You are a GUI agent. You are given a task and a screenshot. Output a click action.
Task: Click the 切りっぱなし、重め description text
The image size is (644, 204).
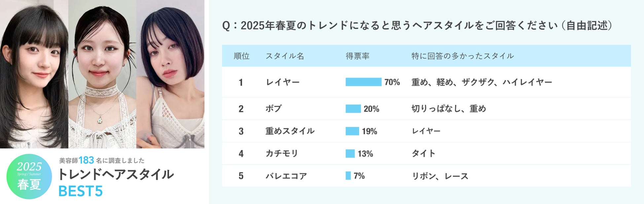[x=448, y=109]
